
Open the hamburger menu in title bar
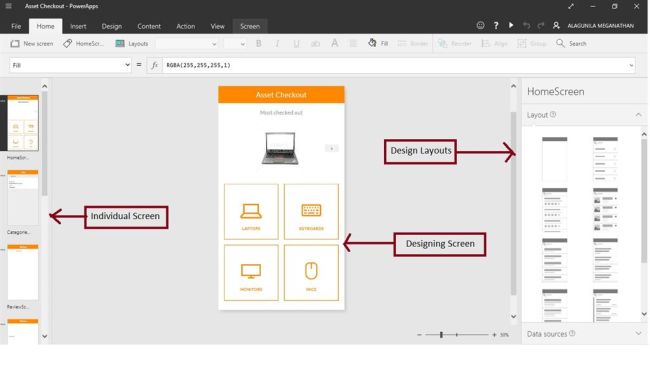pyautogui.click(x=8, y=6)
